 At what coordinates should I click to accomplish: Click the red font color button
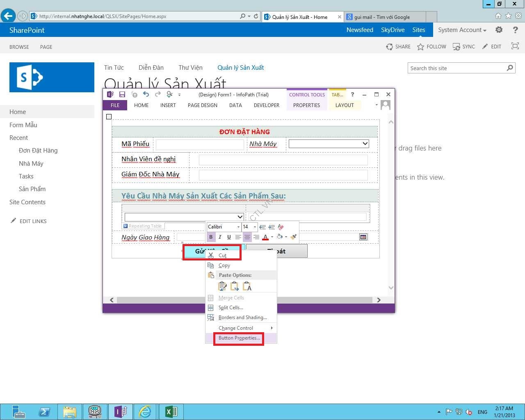point(265,237)
